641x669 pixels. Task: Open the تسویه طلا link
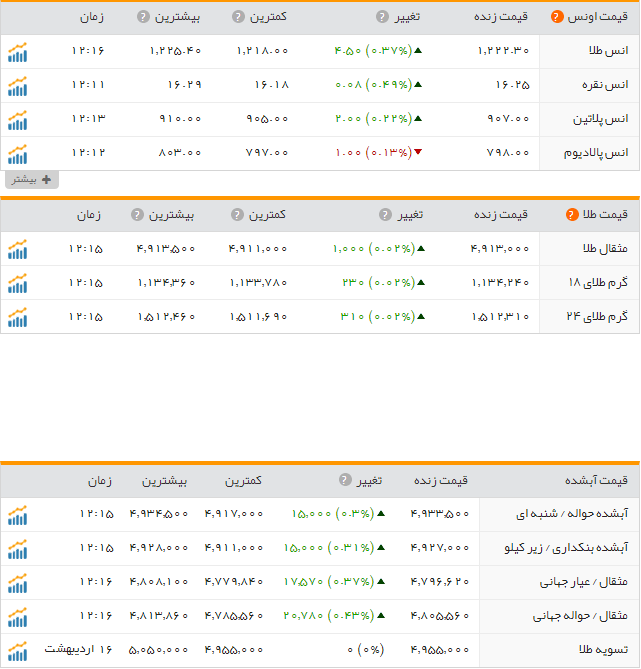click(x=604, y=650)
